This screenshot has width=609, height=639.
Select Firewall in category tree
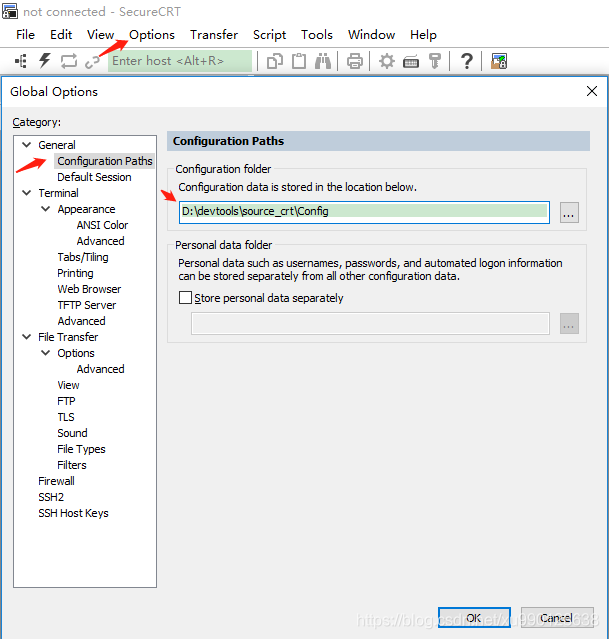pyautogui.click(x=56, y=480)
